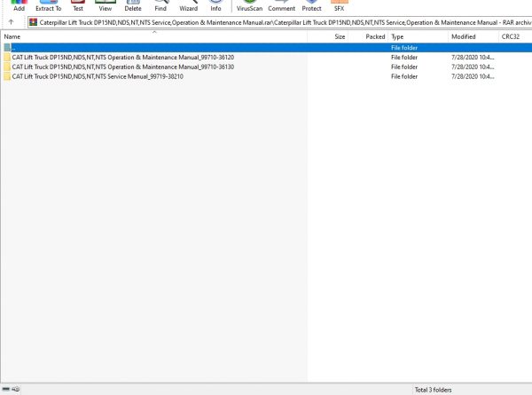Click the Add toolbar button
The height and width of the screenshot is (395, 532).
click(x=19, y=6)
